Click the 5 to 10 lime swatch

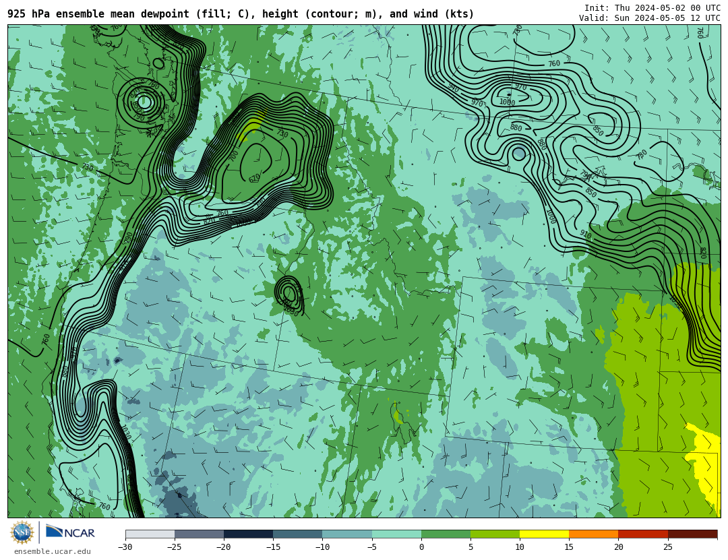click(495, 534)
